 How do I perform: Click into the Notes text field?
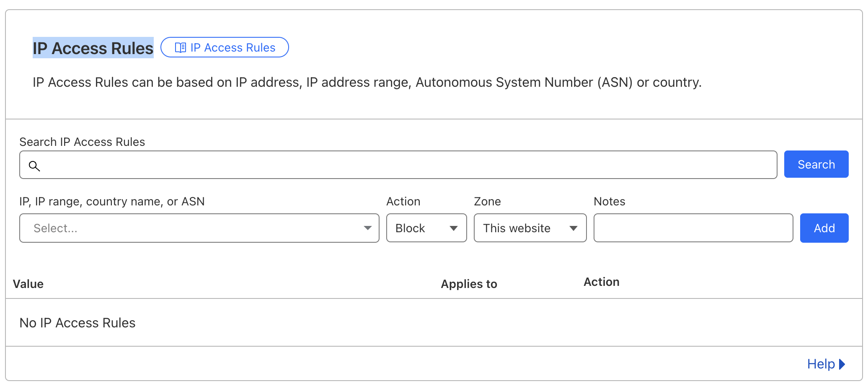pyautogui.click(x=693, y=228)
